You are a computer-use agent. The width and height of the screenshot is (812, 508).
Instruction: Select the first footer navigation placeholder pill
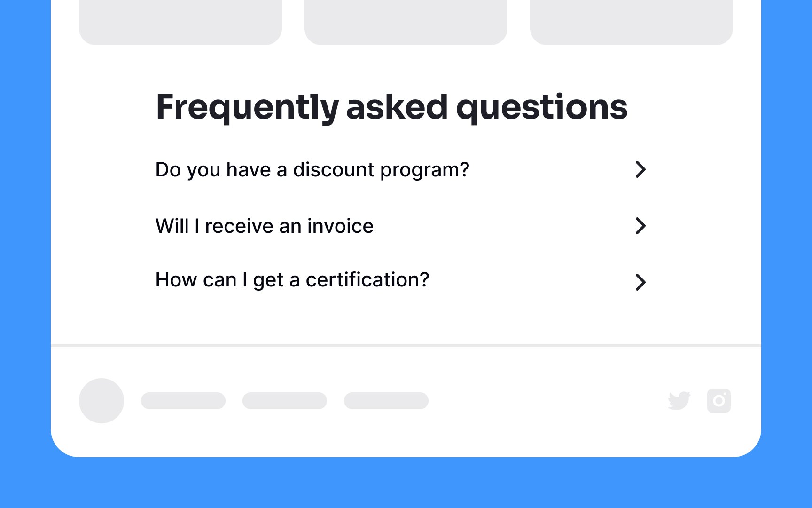(183, 401)
